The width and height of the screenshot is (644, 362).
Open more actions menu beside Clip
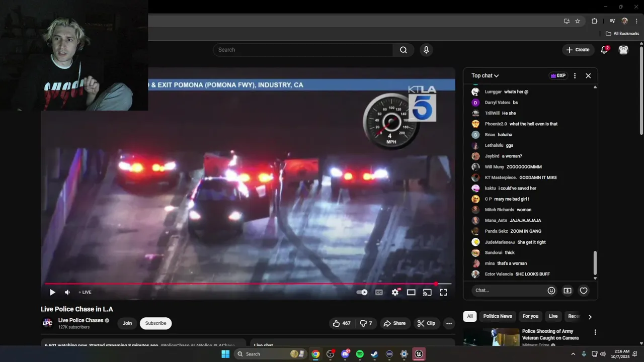[x=449, y=323]
